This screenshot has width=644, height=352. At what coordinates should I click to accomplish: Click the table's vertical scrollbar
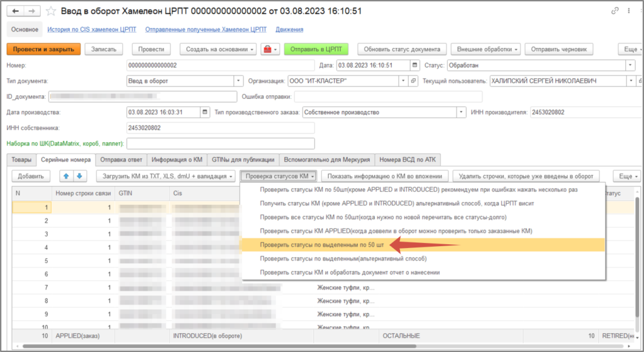click(637, 257)
